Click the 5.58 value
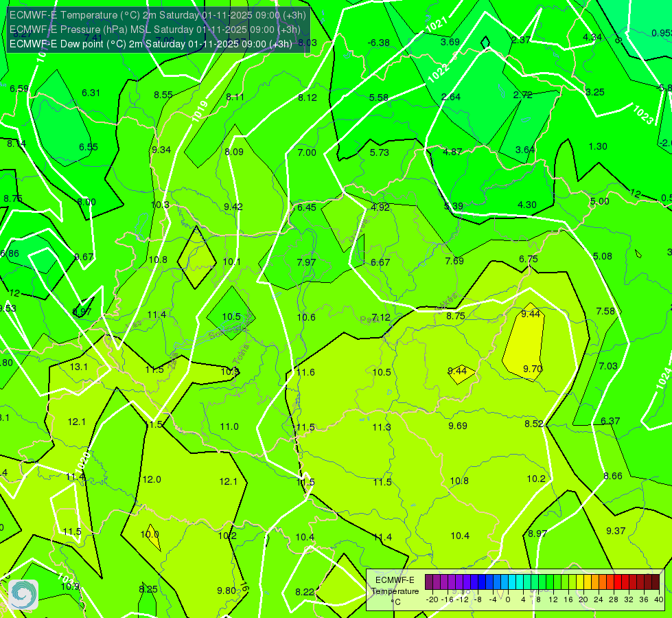672x618 pixels. 379,98
